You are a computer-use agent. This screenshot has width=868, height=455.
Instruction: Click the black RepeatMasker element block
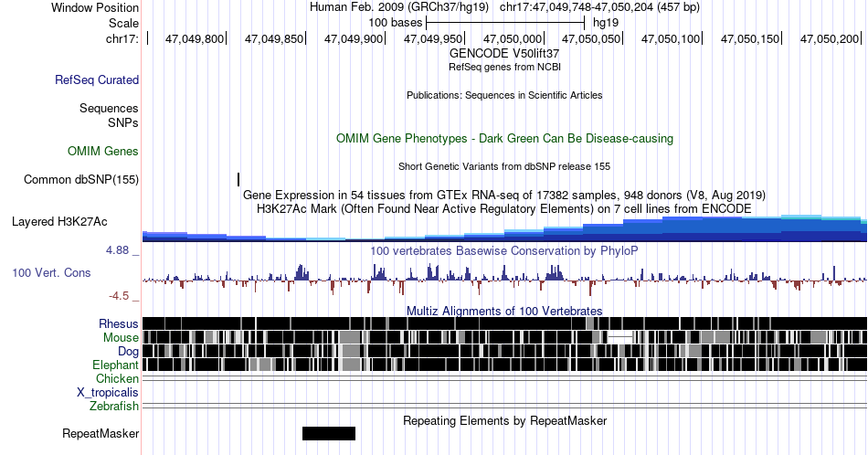[329, 433]
